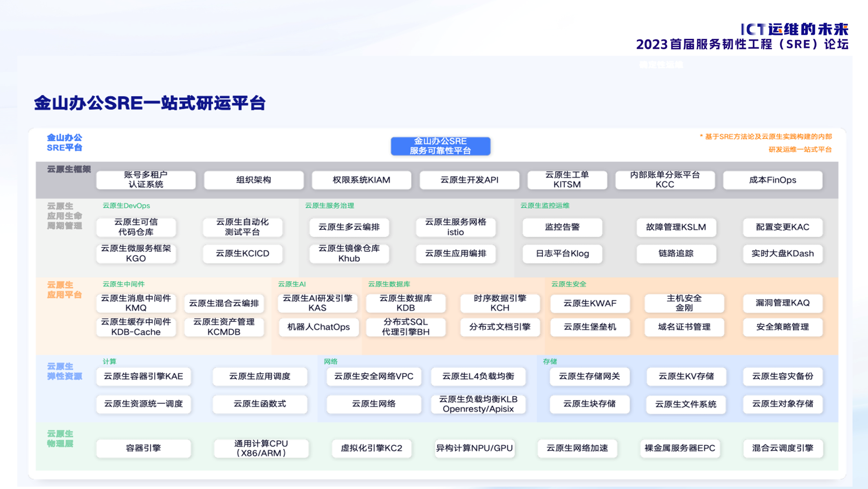Open the 云原生L4负载均衡 box
The image size is (868, 489).
(478, 376)
